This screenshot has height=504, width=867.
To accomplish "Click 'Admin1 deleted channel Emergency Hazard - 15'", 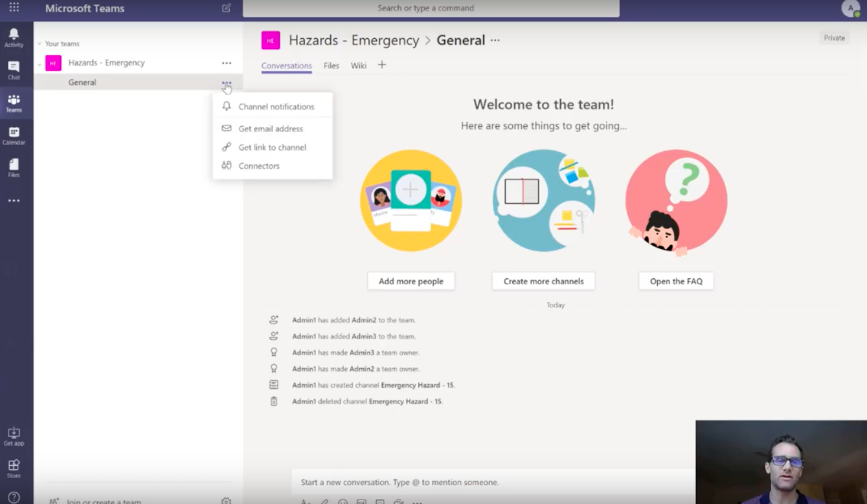I will click(367, 401).
